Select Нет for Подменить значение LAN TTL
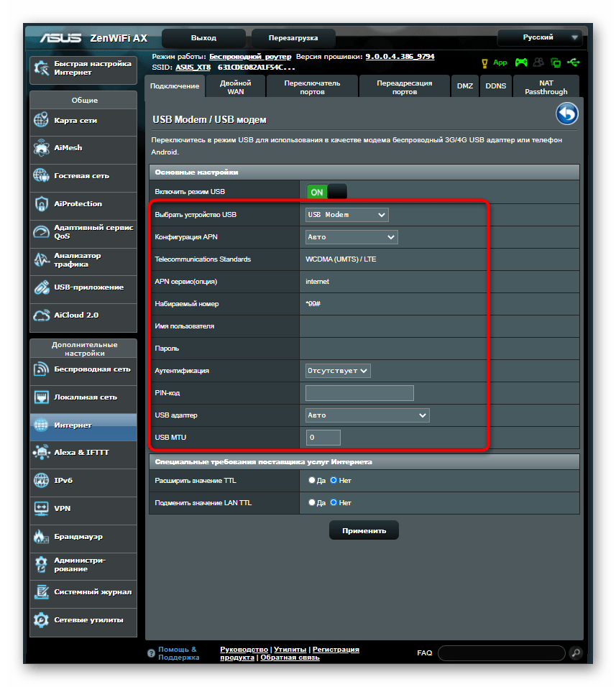This screenshot has height=687, width=616. point(334,503)
